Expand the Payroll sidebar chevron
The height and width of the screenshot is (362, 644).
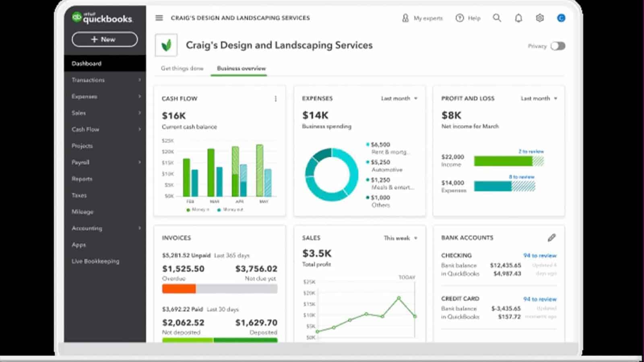point(140,162)
